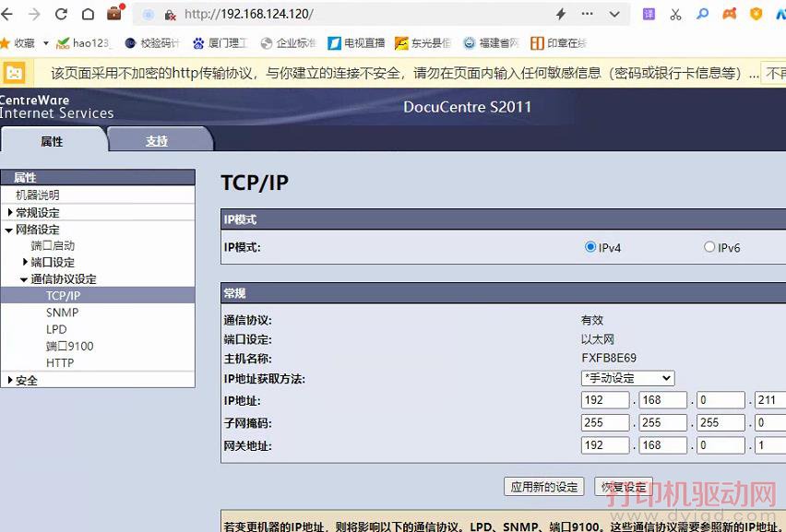This screenshot has width=786, height=532.
Task: Click the first IP地址 octet field
Action: (605, 400)
